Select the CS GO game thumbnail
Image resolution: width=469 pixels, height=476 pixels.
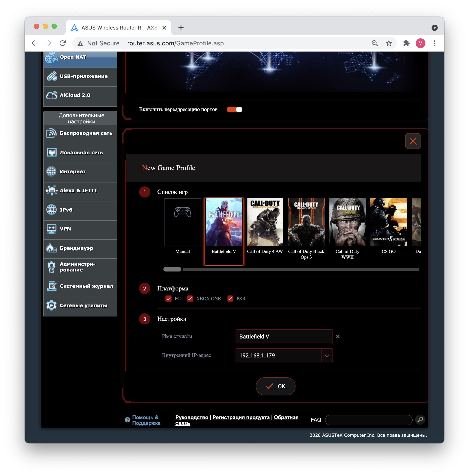pos(388,222)
